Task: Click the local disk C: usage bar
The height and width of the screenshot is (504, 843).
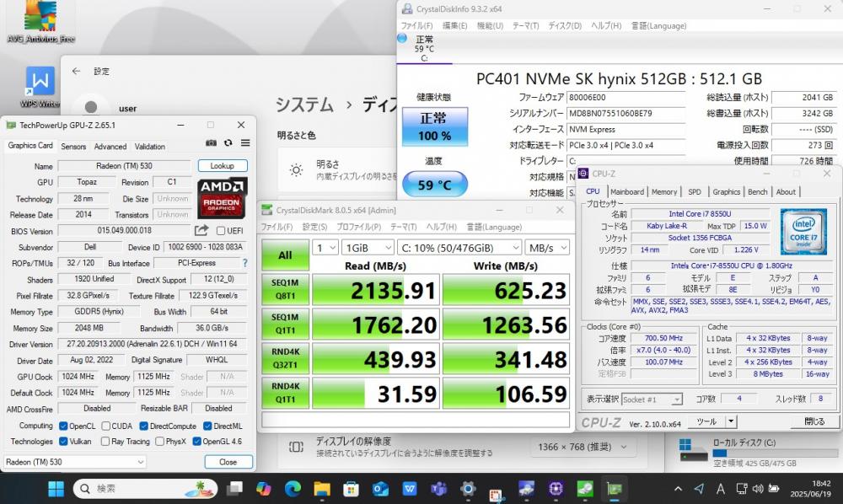Action: click(x=775, y=453)
